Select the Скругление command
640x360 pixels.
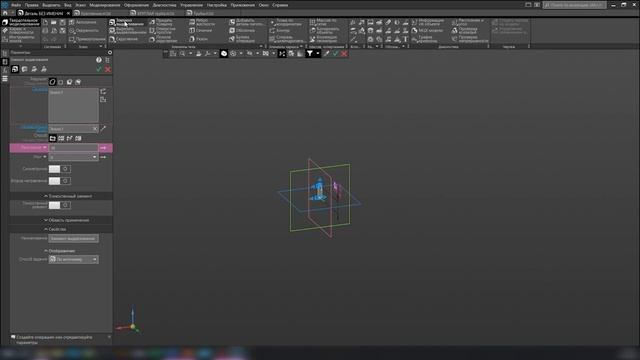[124, 39]
